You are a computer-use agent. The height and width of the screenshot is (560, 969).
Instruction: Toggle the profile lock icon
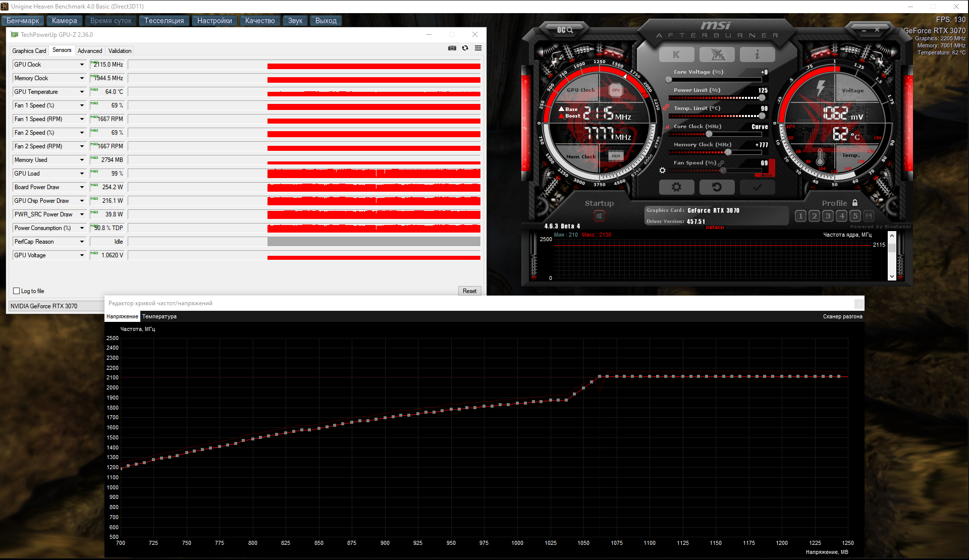(x=855, y=203)
